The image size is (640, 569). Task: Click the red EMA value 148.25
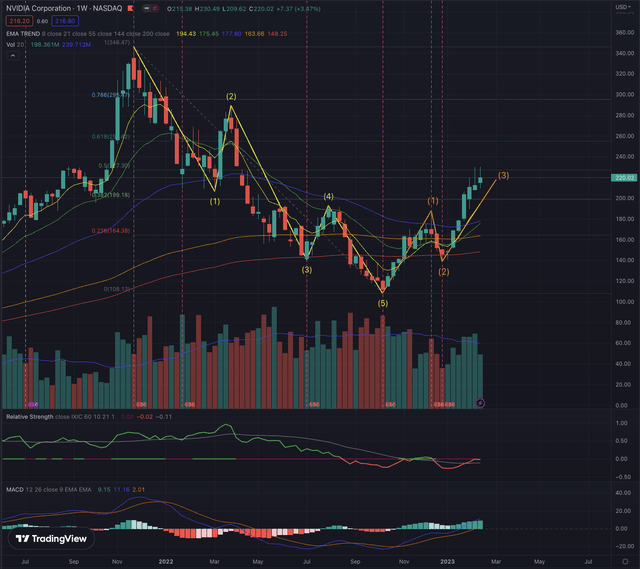click(x=277, y=33)
